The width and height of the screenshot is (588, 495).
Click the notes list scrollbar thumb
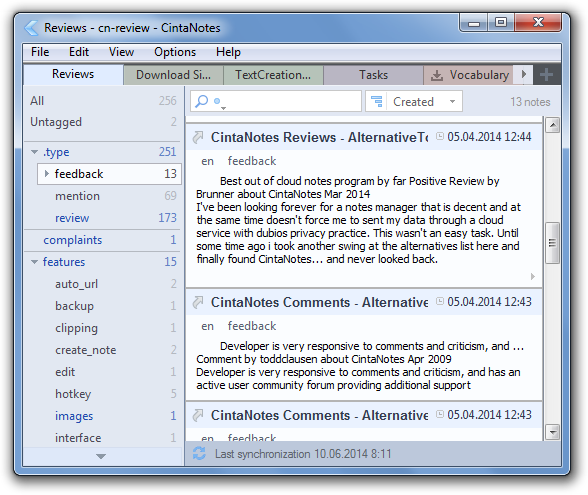pos(552,243)
